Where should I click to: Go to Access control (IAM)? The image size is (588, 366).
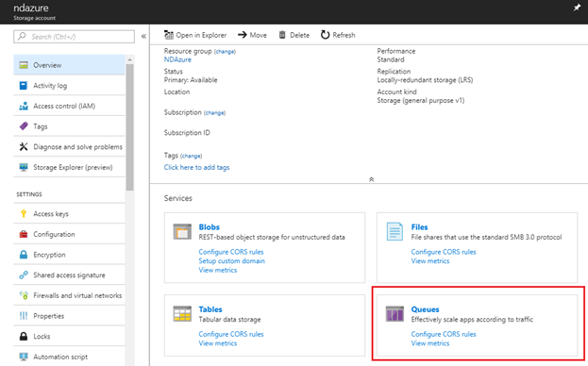pyautogui.click(x=70, y=106)
